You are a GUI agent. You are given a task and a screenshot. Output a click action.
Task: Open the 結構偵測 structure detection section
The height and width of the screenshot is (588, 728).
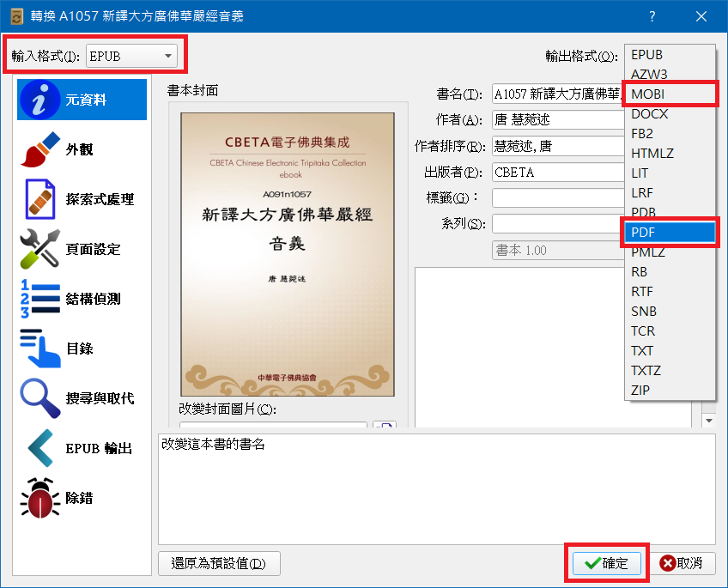pyautogui.click(x=82, y=299)
